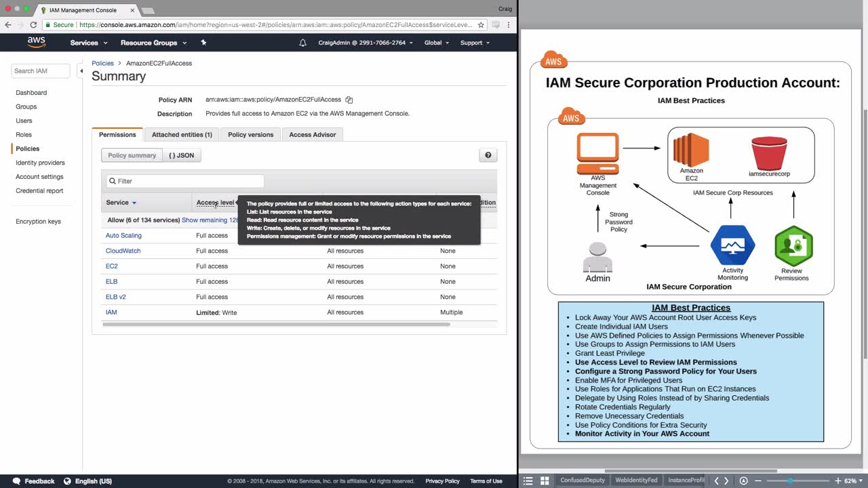Screen dimensions: 868x488
Task: Collapse the IAM sidebar with arrow
Action: point(81,70)
